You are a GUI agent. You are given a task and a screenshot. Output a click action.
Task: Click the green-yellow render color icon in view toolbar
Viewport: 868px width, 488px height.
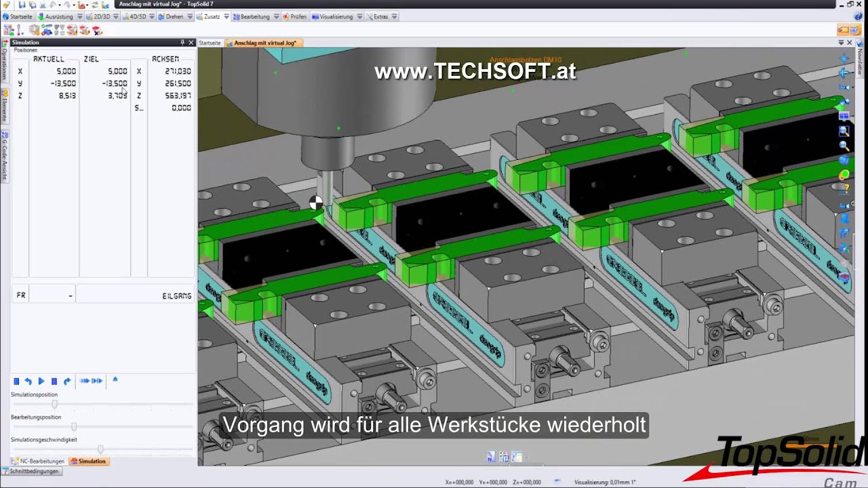(844, 175)
